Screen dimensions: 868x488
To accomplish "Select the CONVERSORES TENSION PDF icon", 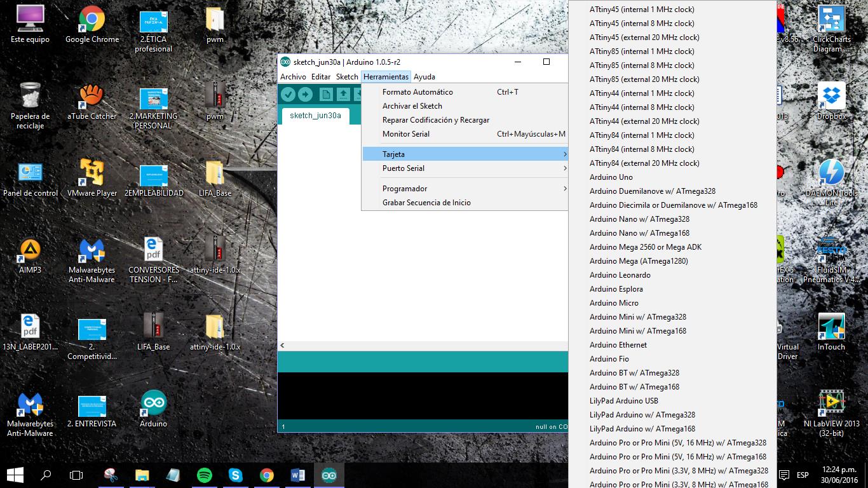I will [x=153, y=260].
